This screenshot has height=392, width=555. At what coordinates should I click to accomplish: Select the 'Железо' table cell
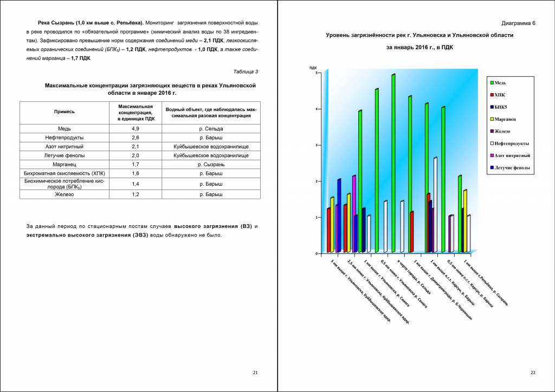tap(64, 194)
